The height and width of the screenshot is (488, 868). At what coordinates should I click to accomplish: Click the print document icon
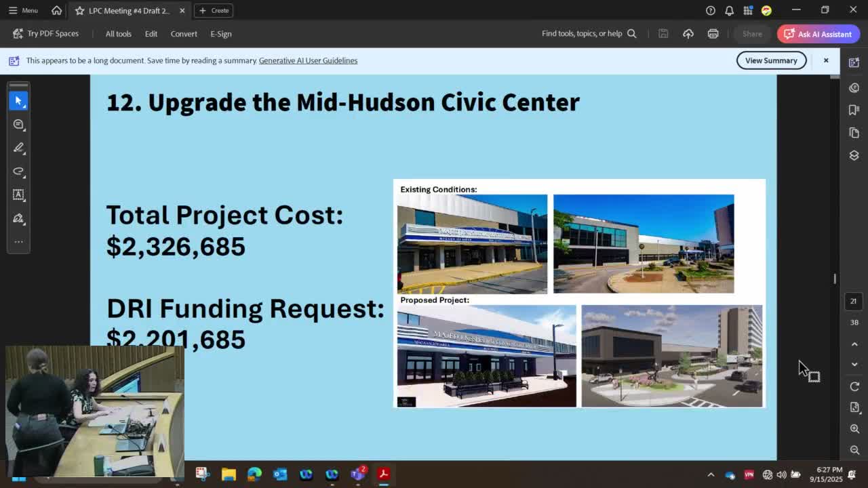[713, 34]
